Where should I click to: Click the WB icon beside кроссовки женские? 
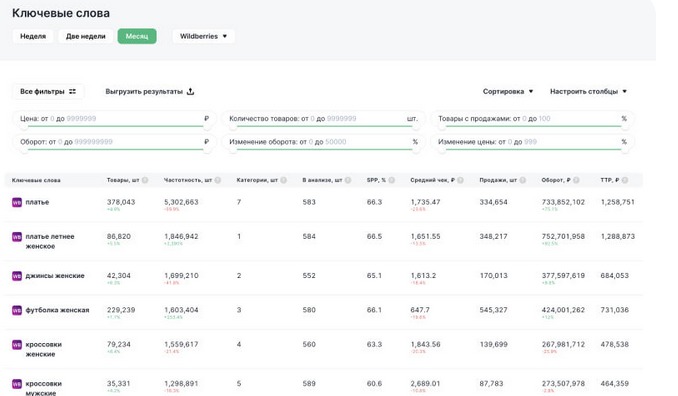17,345
